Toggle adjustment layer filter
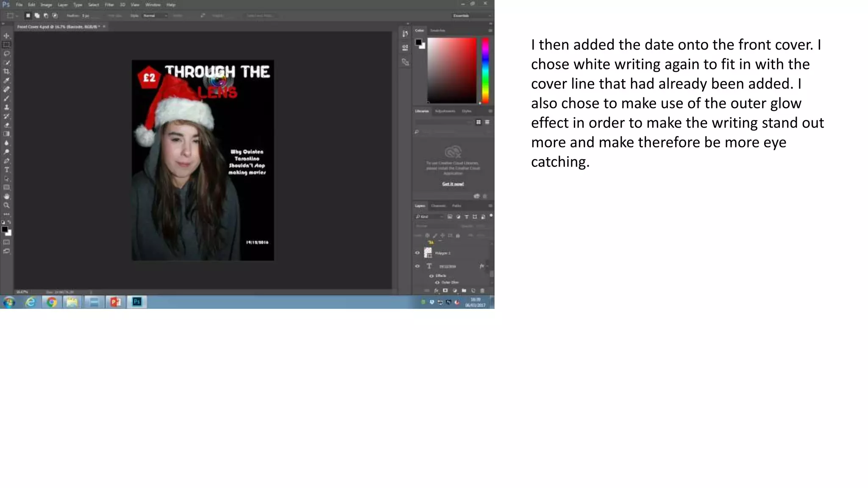The width and height of the screenshot is (868, 488). tap(458, 216)
